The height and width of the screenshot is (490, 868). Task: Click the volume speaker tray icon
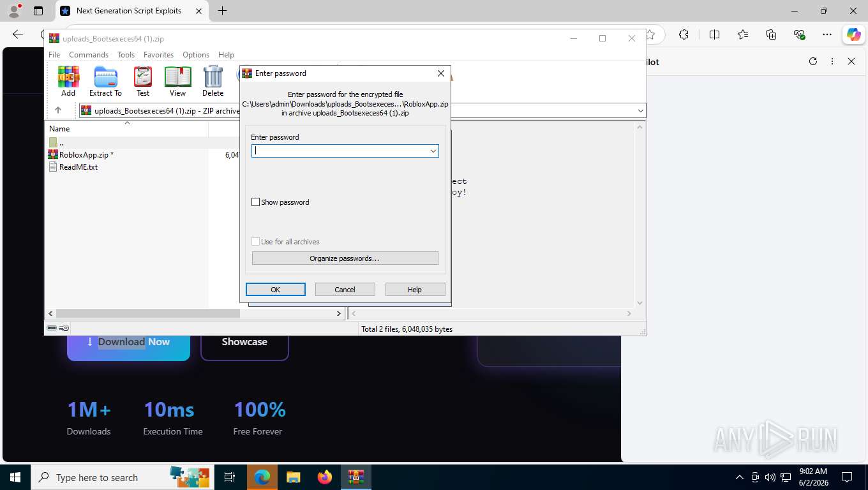[x=770, y=477]
